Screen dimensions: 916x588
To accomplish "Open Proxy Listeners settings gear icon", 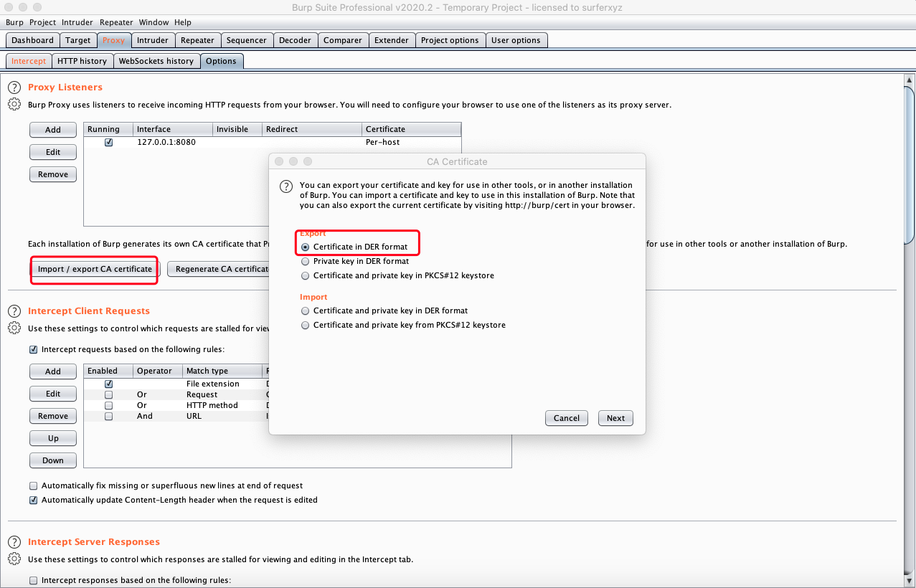I will (x=14, y=105).
